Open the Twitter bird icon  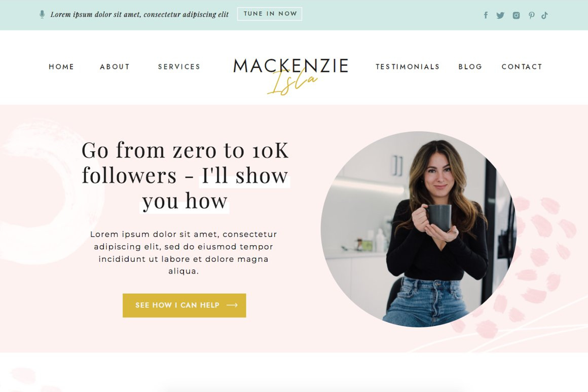(500, 15)
